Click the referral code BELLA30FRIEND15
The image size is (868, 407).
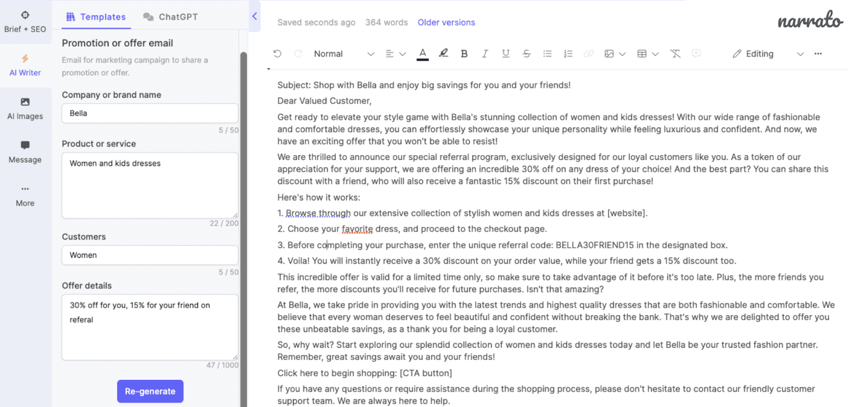(x=595, y=245)
